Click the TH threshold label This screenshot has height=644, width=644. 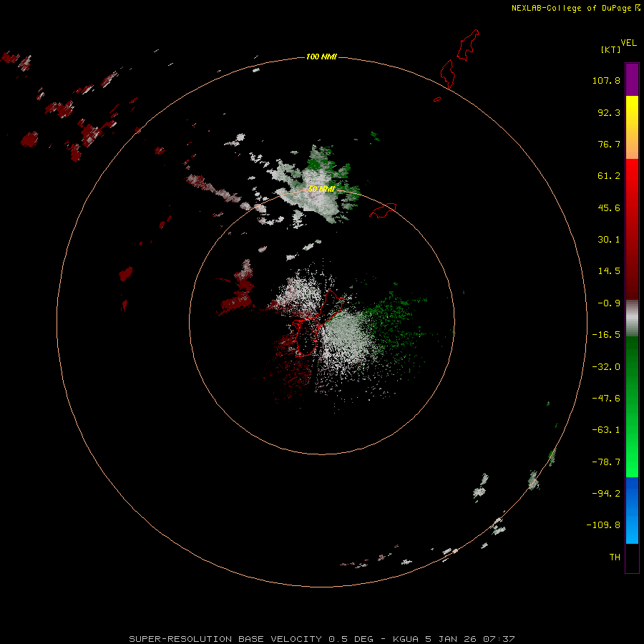click(615, 557)
